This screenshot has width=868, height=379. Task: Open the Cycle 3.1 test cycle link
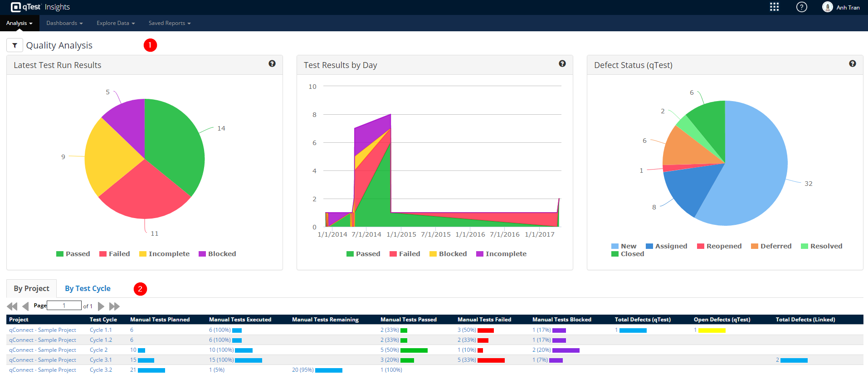[101, 360]
